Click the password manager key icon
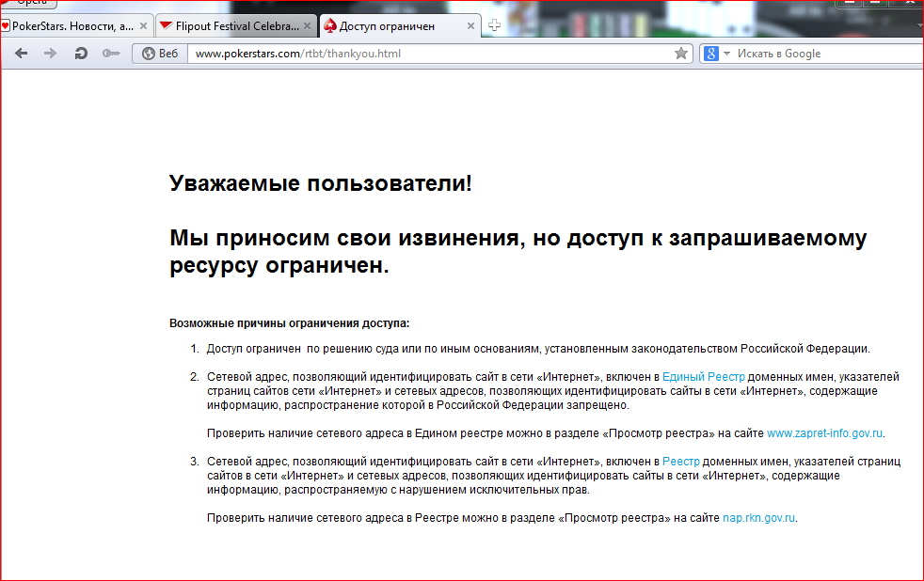 [110, 54]
